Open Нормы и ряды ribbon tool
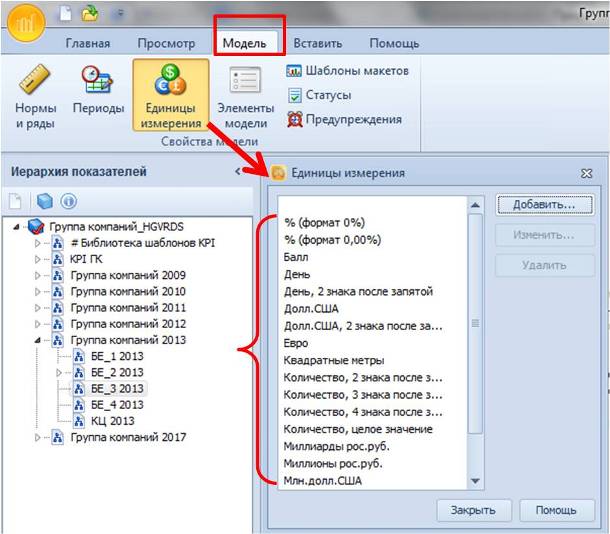The image size is (610, 534). [x=33, y=96]
